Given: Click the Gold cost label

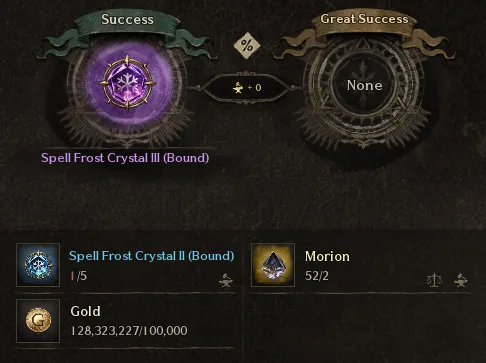Looking at the screenshot, I should pyautogui.click(x=85, y=311).
